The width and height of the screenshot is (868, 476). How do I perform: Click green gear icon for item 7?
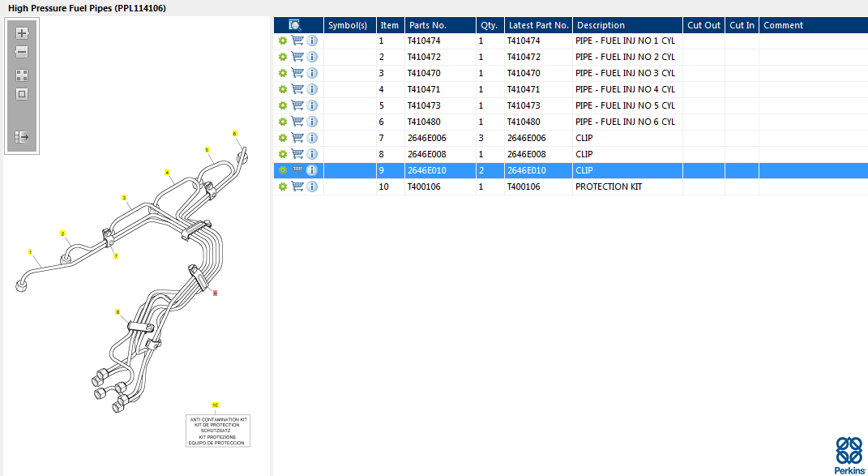point(282,138)
